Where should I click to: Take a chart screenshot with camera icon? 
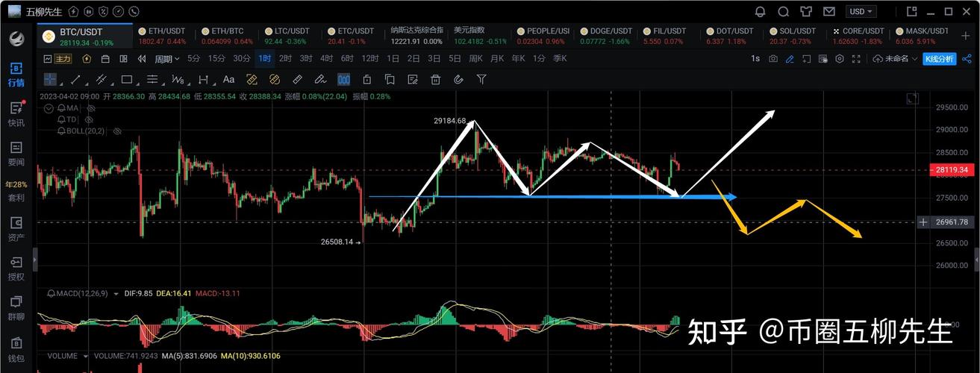click(773, 59)
